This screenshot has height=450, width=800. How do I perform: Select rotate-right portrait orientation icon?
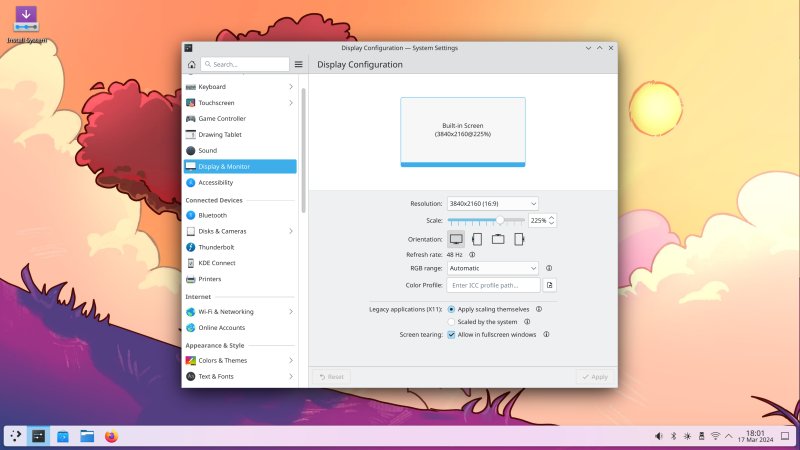519,239
